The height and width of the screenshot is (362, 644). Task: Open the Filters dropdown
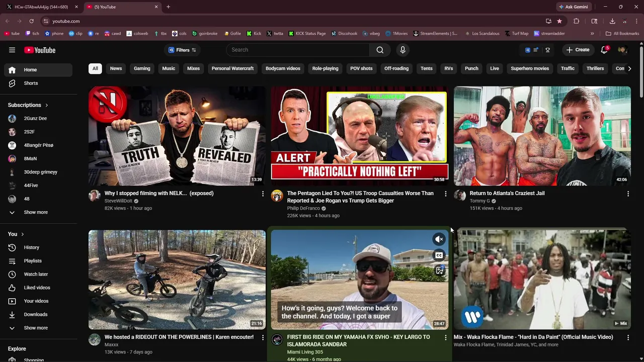point(182,50)
